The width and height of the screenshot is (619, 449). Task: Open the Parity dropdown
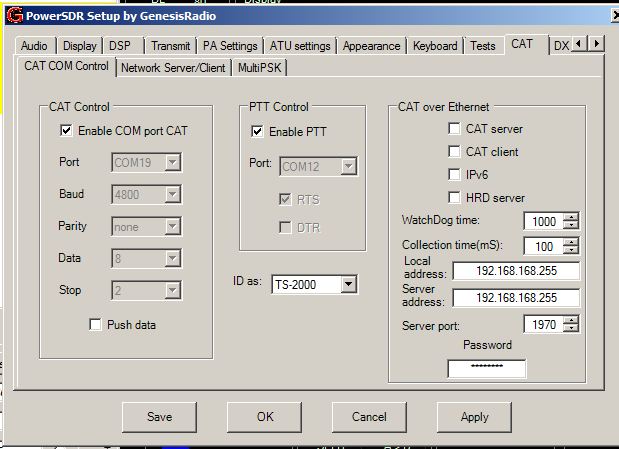173,227
